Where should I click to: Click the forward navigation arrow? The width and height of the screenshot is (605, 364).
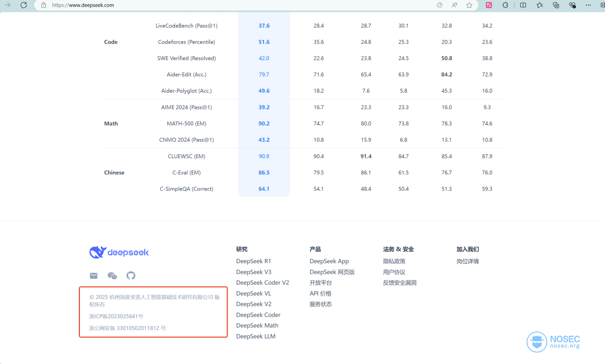(x=7, y=5)
